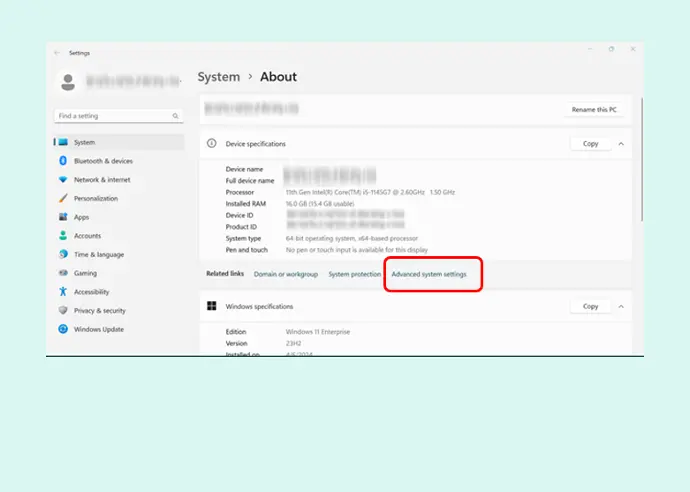Close the Settings window
The image size is (690, 492).
tap(633, 49)
